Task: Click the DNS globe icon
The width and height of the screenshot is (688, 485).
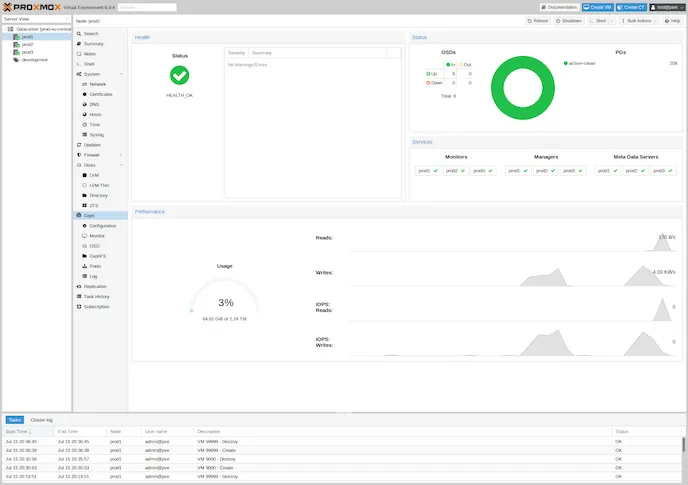Action: point(85,104)
